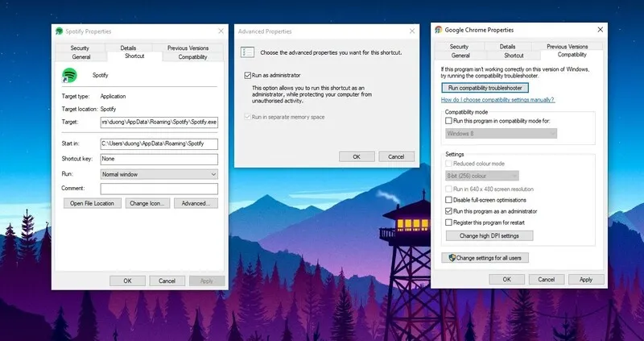
Task: Check Disable full-screen optimisations
Action: (x=449, y=200)
